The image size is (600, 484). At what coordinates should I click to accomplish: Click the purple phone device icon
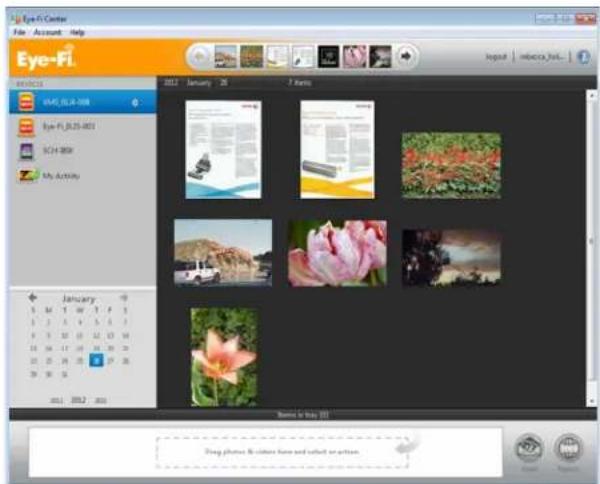point(27,151)
